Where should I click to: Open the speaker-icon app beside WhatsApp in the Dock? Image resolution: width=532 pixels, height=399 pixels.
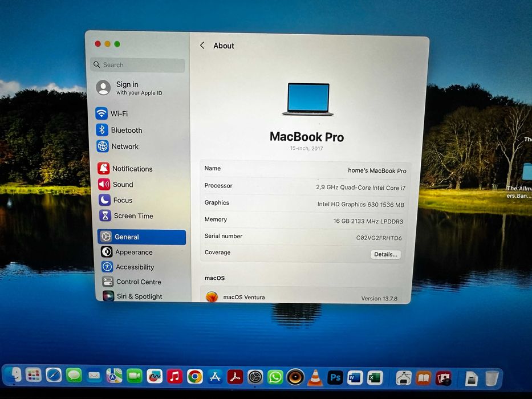(295, 377)
